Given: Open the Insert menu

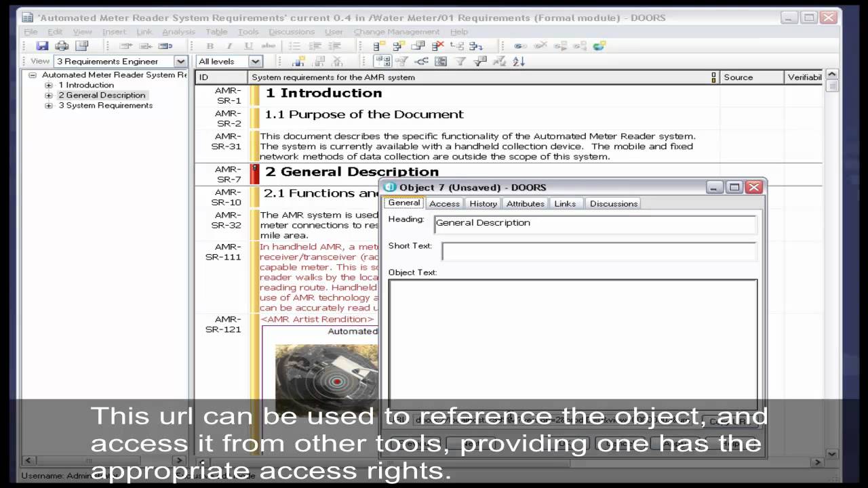Looking at the screenshot, I should tap(114, 32).
